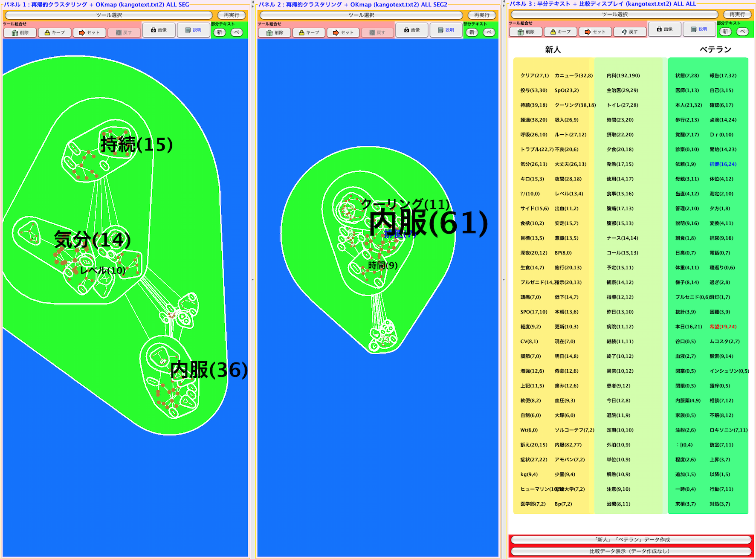Click 再実行 button in Panel 1
The height and width of the screenshot is (559, 756).
(232, 15)
